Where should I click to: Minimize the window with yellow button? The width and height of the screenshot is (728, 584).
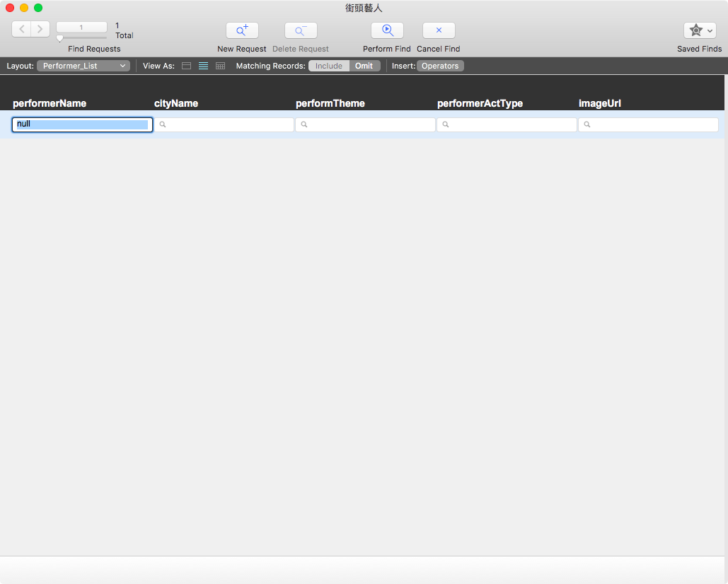pos(24,8)
